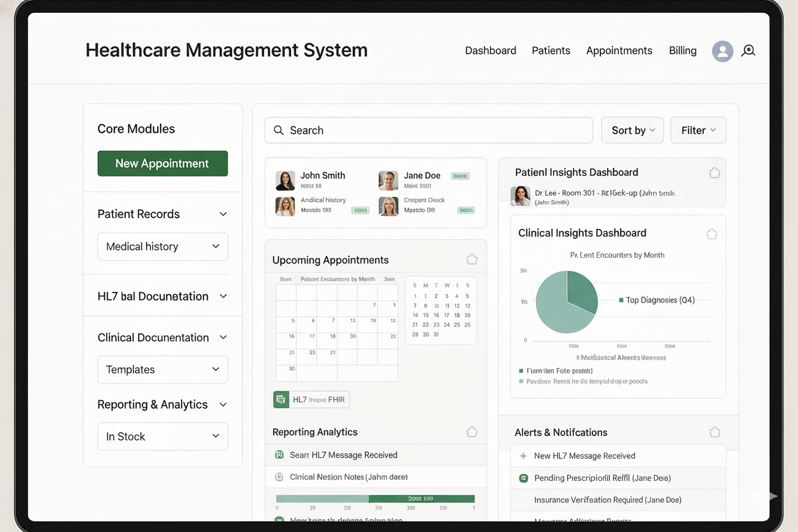Click the HL7 Message Received icon in Reporting Analytics
The height and width of the screenshot is (532, 798).
(x=279, y=455)
